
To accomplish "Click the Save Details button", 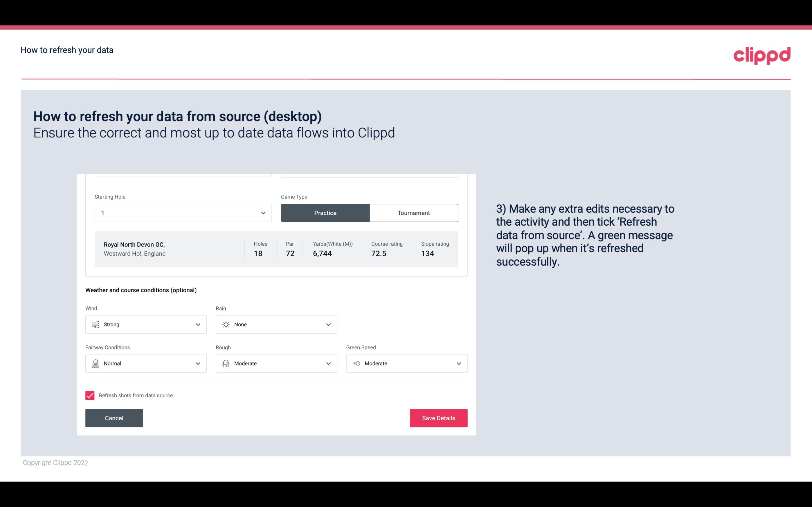I will pyautogui.click(x=438, y=418).
